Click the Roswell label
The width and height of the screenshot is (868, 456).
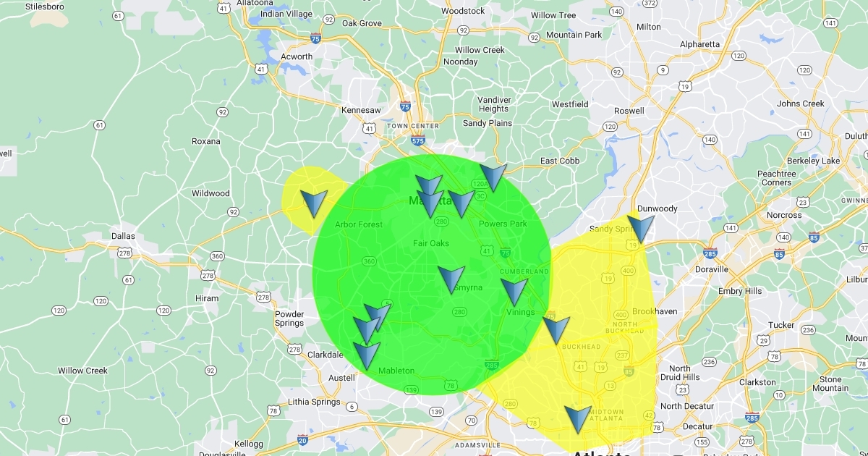point(629,111)
